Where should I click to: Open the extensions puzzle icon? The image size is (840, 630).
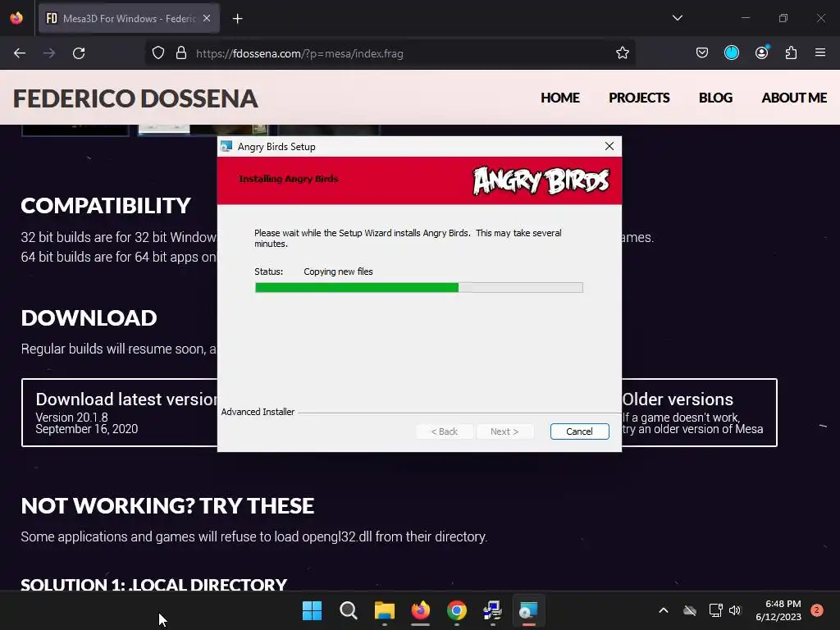(791, 52)
